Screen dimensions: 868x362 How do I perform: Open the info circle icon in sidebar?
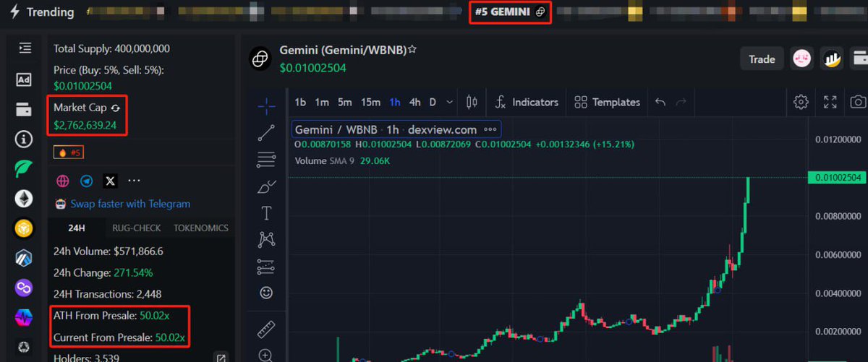pyautogui.click(x=25, y=139)
